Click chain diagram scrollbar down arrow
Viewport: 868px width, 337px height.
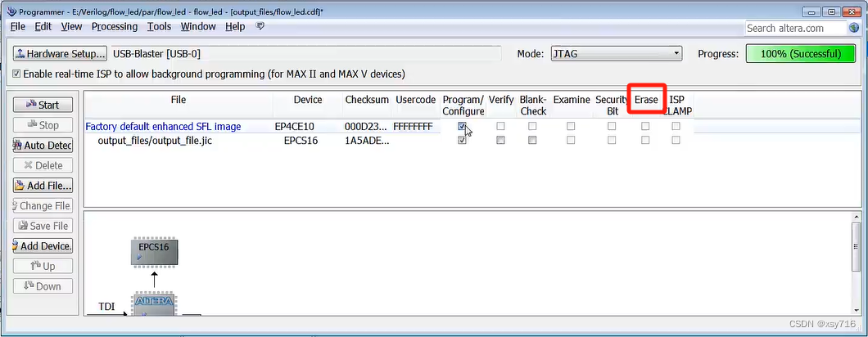click(857, 310)
